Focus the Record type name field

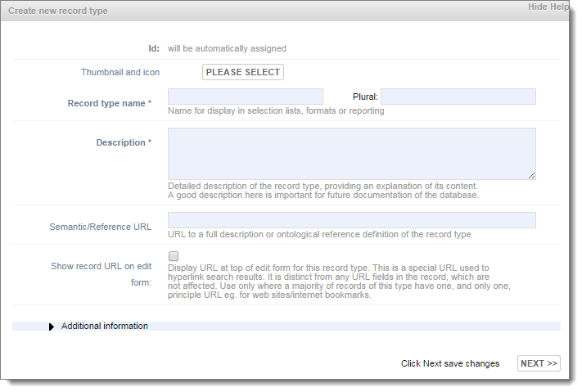(x=246, y=97)
